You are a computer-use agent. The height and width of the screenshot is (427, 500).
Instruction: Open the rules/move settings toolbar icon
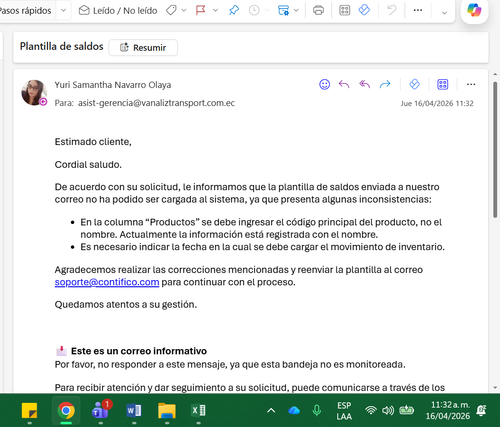click(283, 11)
